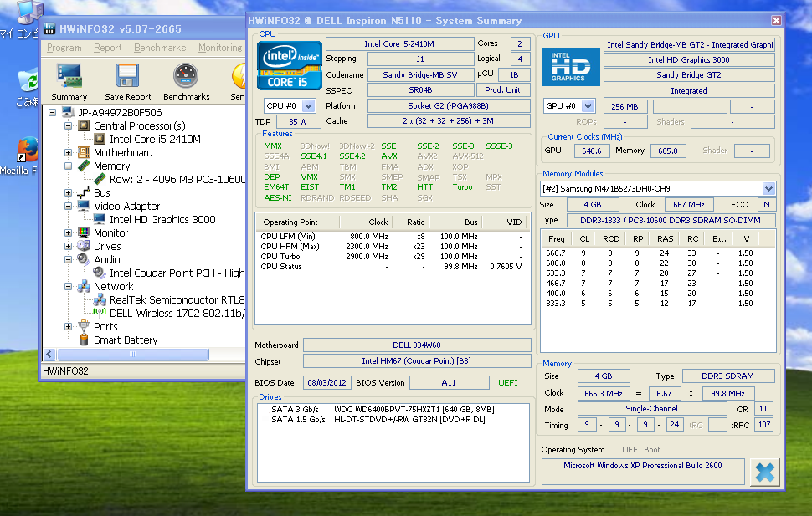
Task: Click the TDP value field 35 W
Action: point(298,121)
